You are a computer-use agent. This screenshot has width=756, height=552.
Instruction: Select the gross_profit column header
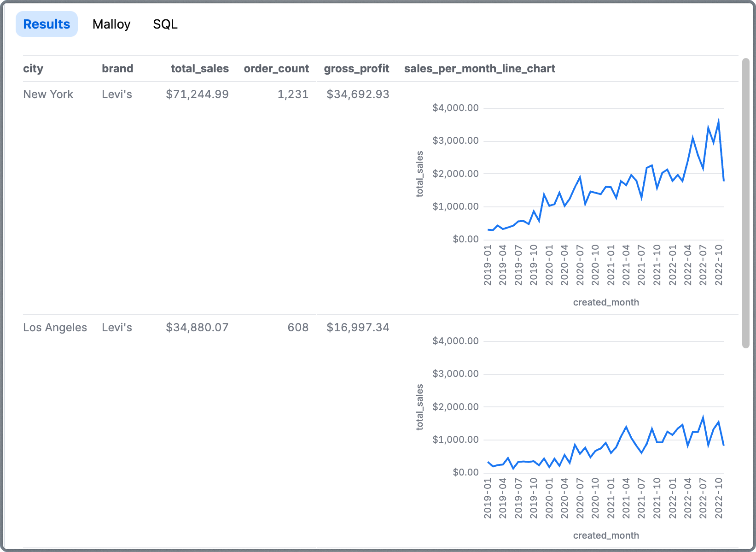pyautogui.click(x=356, y=69)
